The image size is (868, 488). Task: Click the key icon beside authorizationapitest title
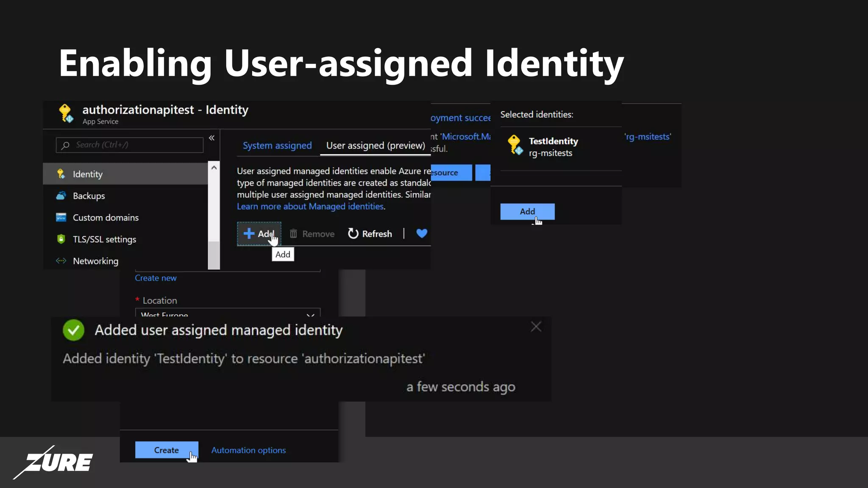pos(66,113)
